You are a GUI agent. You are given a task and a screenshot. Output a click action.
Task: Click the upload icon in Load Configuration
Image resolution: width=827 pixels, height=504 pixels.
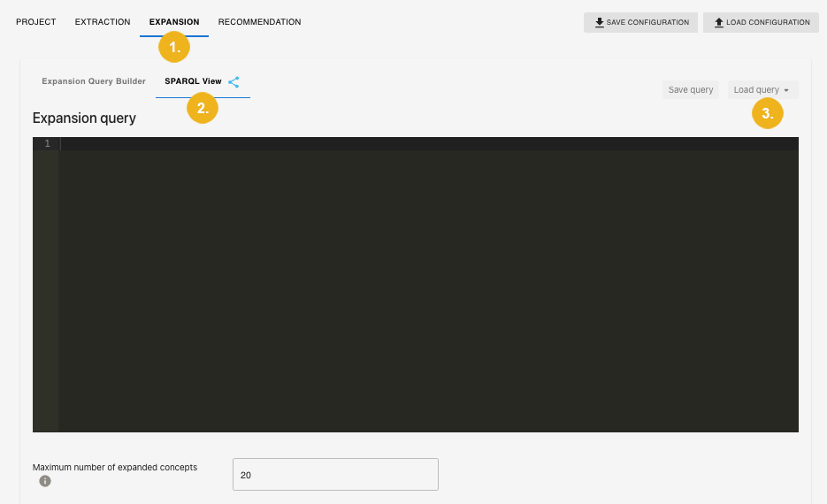[x=719, y=22]
